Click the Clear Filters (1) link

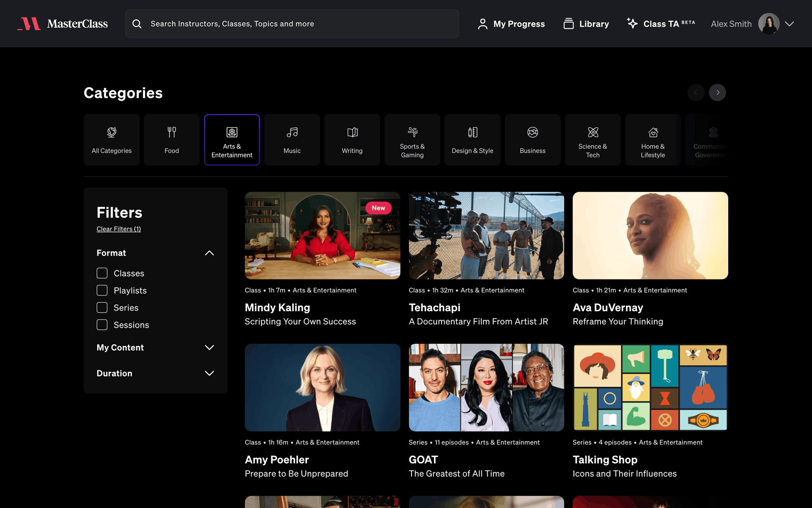coord(118,229)
